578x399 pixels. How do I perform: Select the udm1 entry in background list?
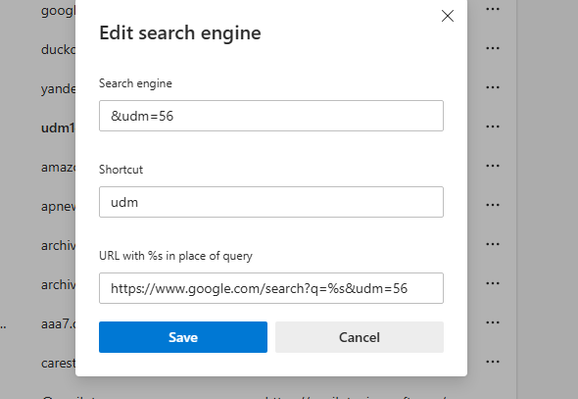coord(58,128)
